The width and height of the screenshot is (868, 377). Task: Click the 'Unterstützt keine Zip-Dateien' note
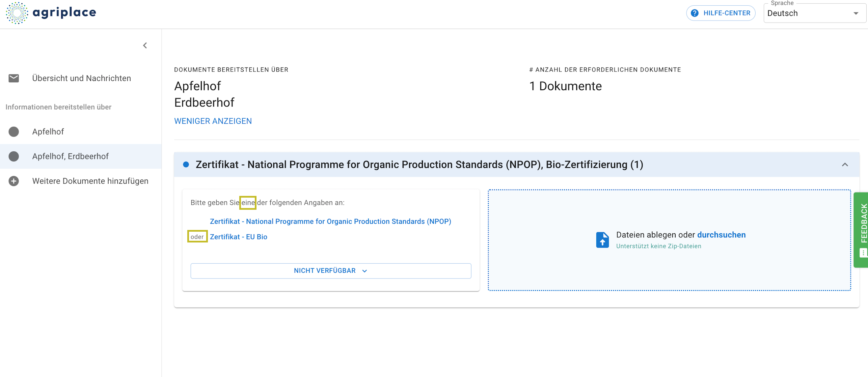pyautogui.click(x=659, y=246)
